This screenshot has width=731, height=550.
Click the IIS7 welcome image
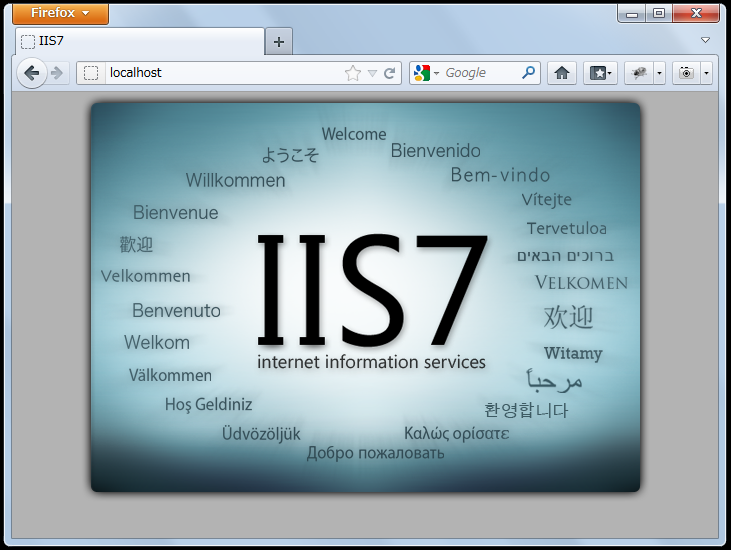coord(366,297)
